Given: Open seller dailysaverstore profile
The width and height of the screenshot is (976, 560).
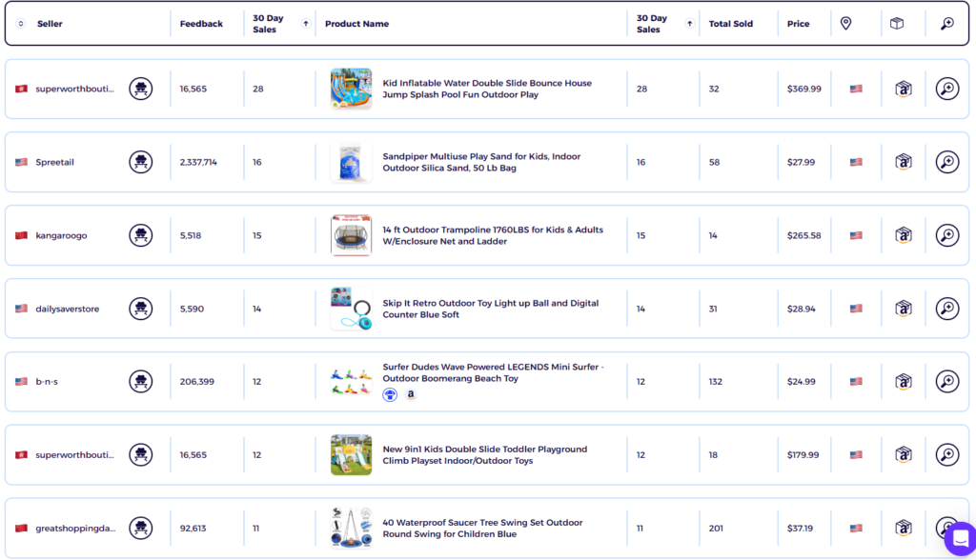Looking at the screenshot, I should [68, 309].
